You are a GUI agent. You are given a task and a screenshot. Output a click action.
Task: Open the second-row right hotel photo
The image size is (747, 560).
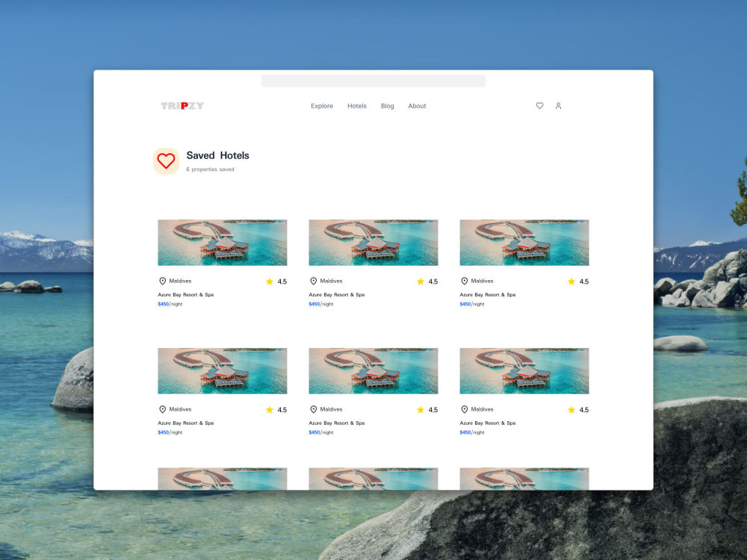[x=524, y=371]
